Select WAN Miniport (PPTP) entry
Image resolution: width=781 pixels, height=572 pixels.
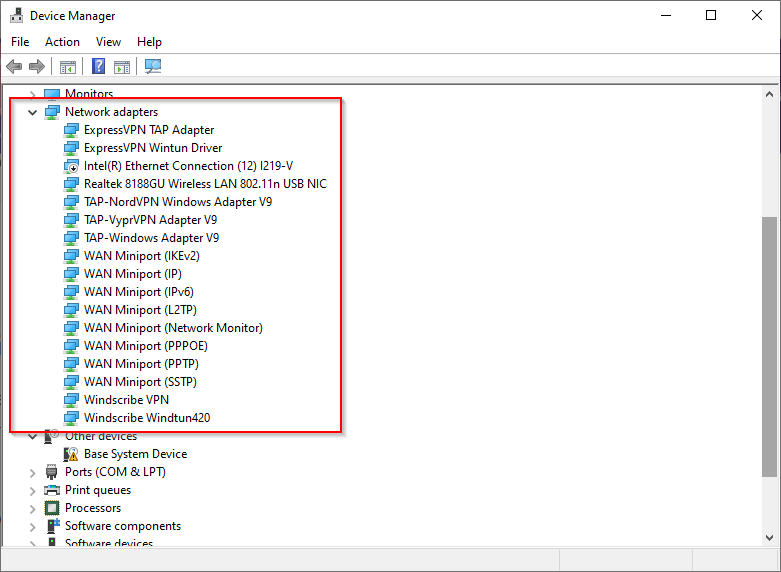141,364
